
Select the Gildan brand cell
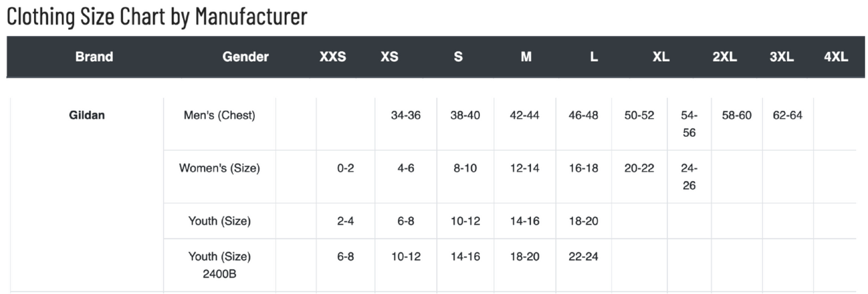click(x=87, y=115)
